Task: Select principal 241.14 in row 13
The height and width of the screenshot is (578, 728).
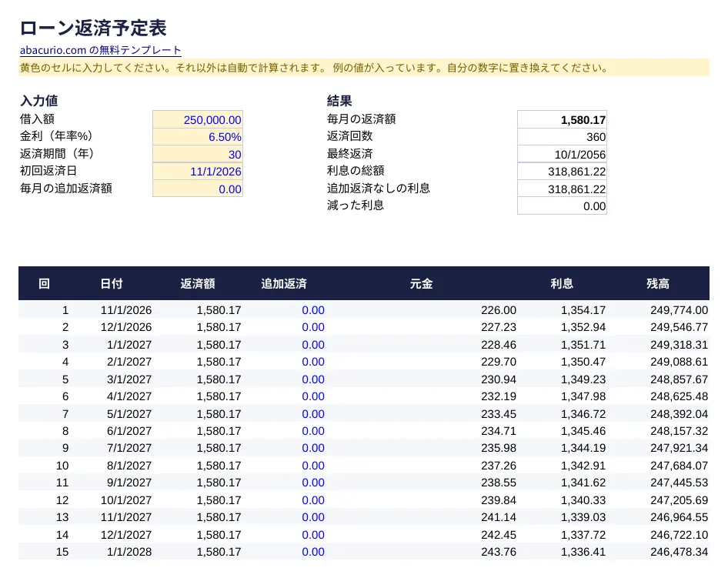Action: point(499,517)
